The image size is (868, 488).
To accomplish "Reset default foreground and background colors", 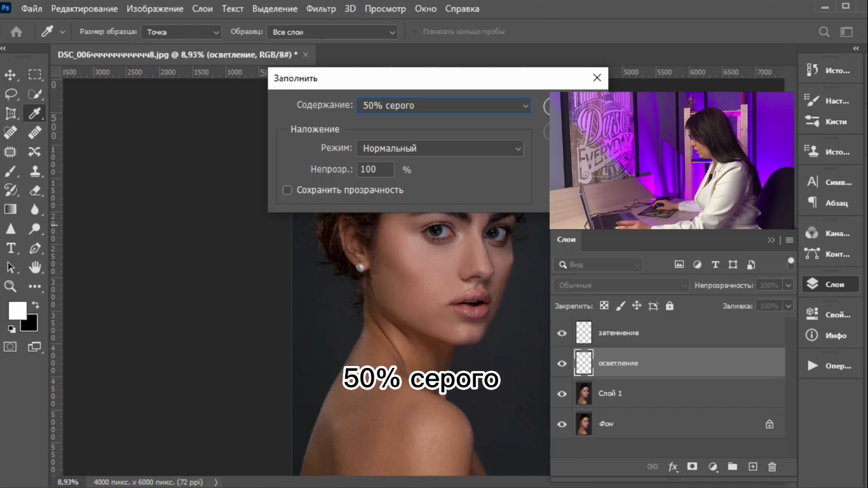I will click(11, 329).
